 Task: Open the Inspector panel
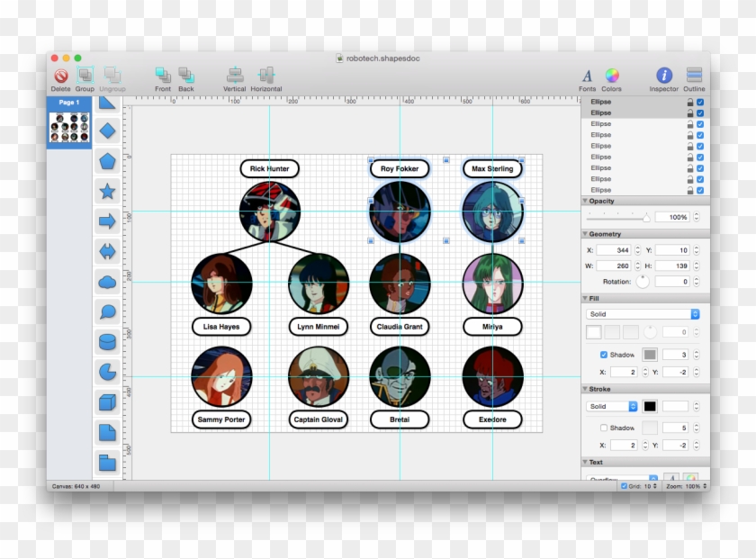pyautogui.click(x=664, y=77)
